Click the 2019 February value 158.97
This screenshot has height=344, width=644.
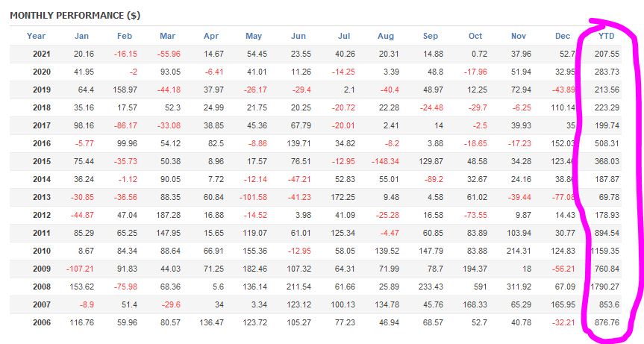123,89
